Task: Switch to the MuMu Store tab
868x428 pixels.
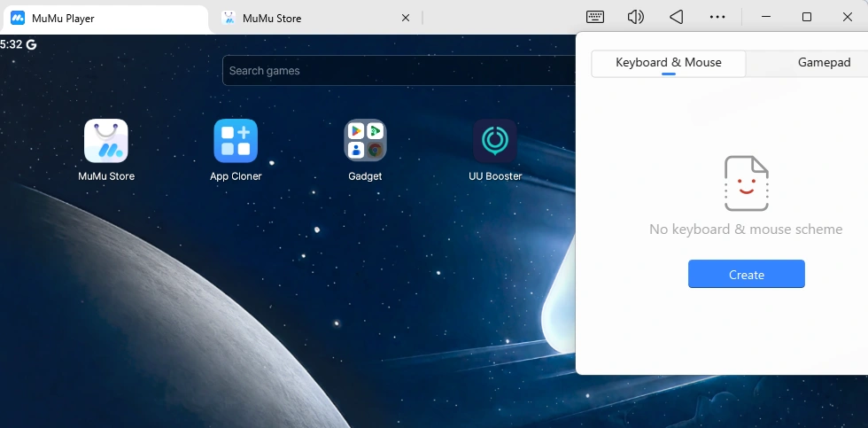Action: pyautogui.click(x=315, y=19)
